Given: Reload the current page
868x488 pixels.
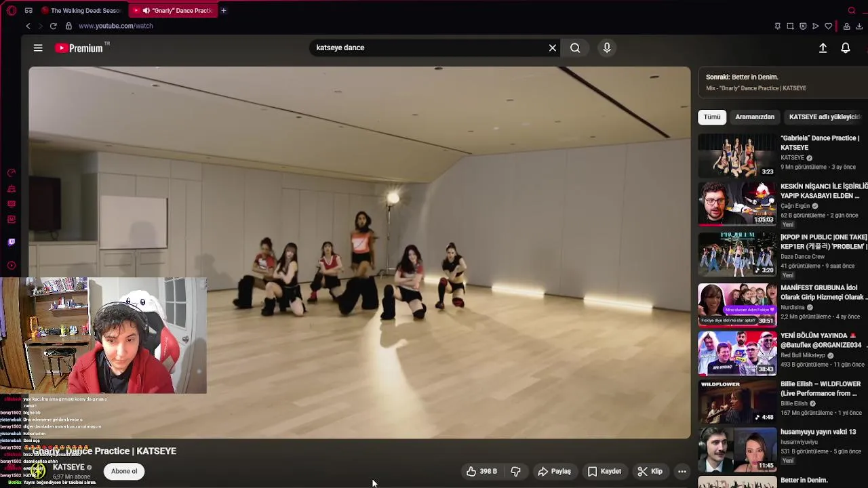Looking at the screenshot, I should 53,26.
